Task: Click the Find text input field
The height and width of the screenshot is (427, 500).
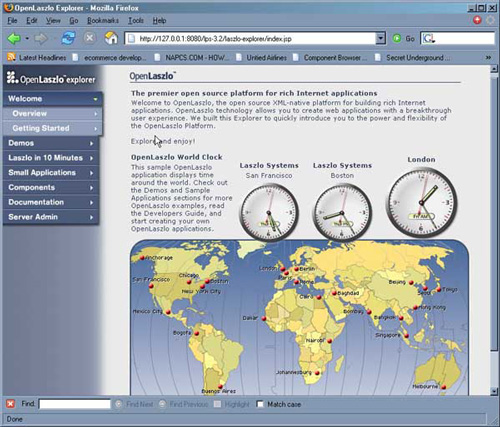Action: click(75, 404)
